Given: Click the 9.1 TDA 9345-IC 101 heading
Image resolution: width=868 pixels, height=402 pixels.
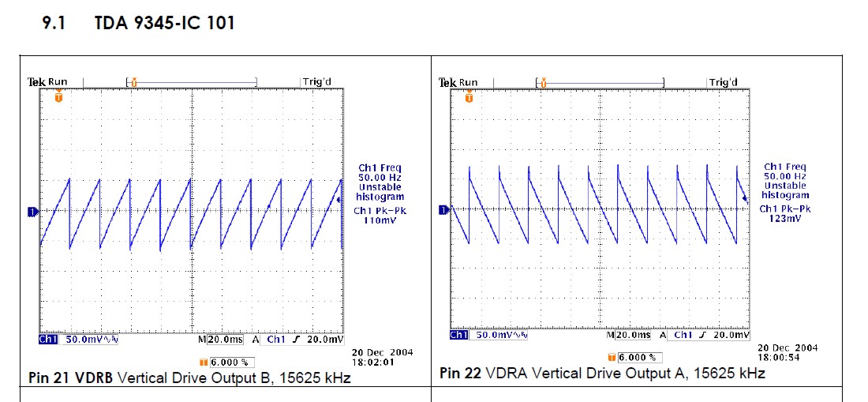Looking at the screenshot, I should point(139,23).
